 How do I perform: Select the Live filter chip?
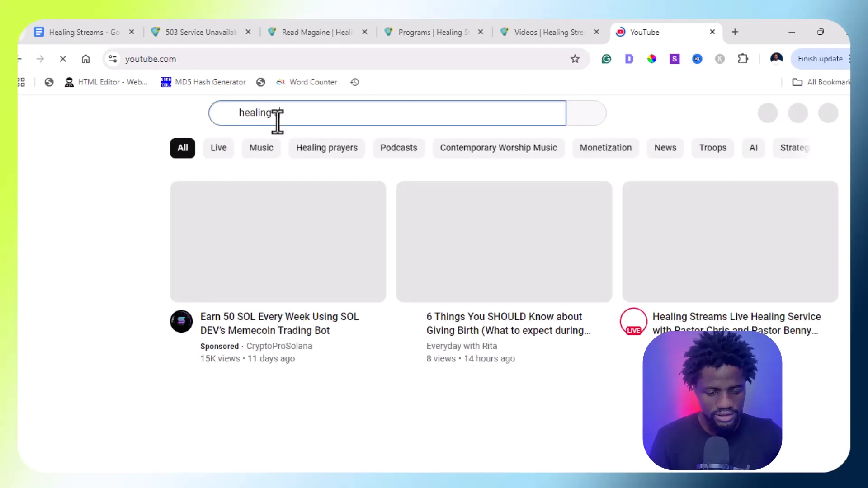click(218, 148)
